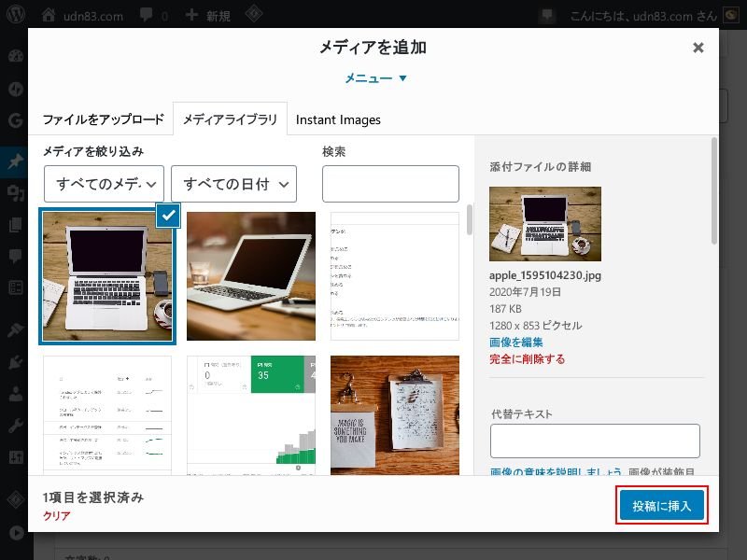
Task: Select the メディアライブラリ tab
Action: tap(230, 119)
